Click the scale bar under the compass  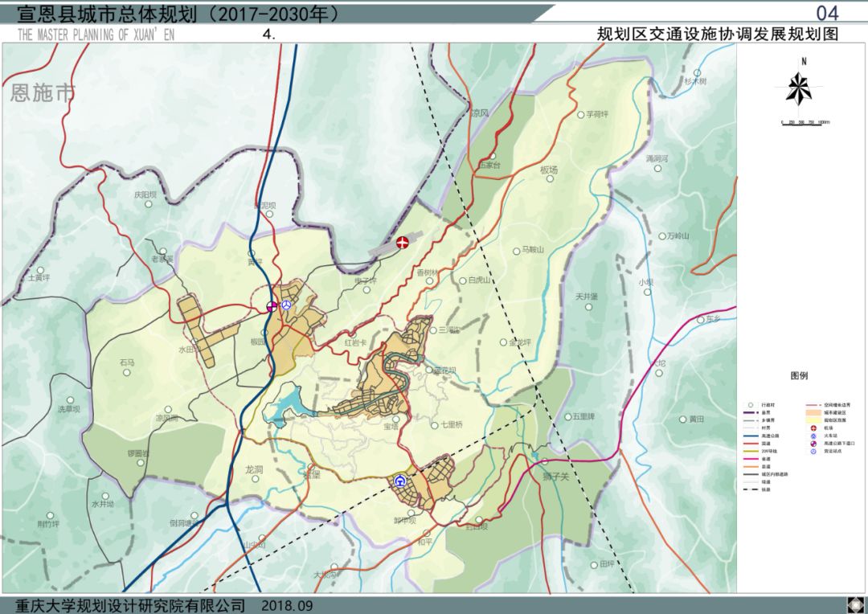[801, 122]
